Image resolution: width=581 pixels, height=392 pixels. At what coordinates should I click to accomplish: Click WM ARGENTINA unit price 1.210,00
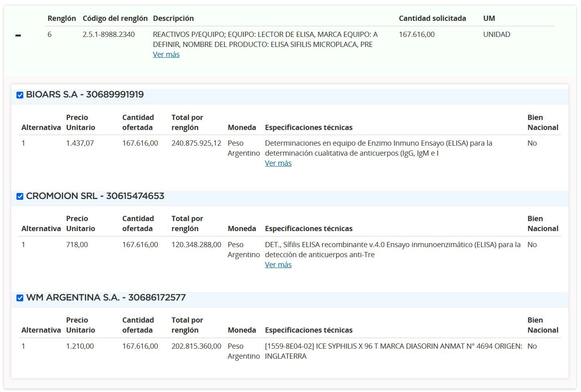80,346
